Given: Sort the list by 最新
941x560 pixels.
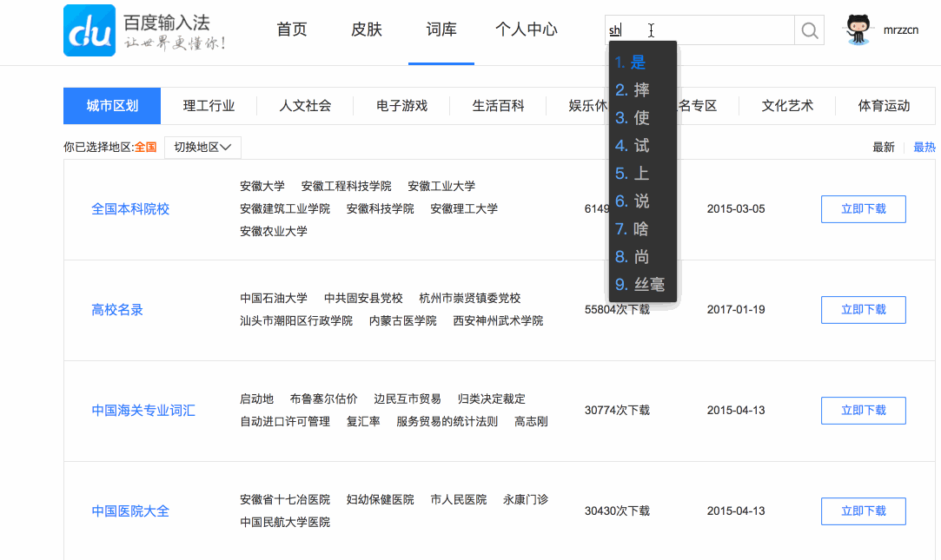Looking at the screenshot, I should click(x=884, y=148).
